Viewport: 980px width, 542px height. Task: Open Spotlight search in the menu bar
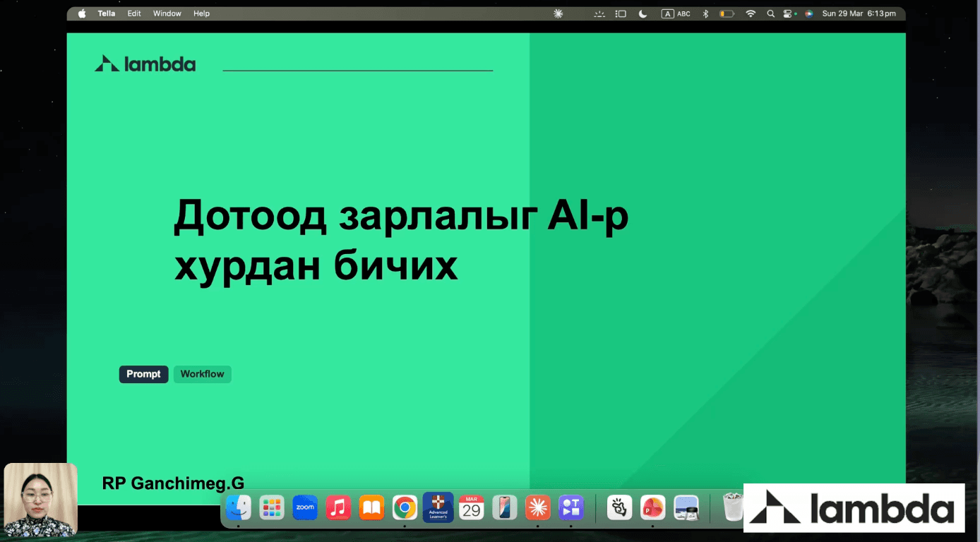coord(770,13)
